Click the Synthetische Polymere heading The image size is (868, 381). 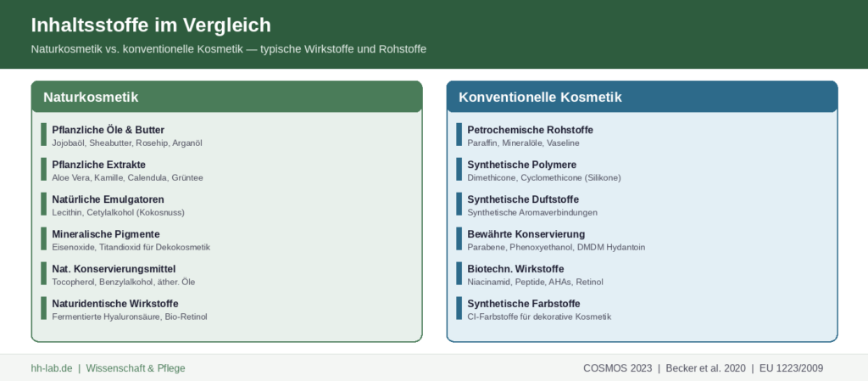(521, 165)
